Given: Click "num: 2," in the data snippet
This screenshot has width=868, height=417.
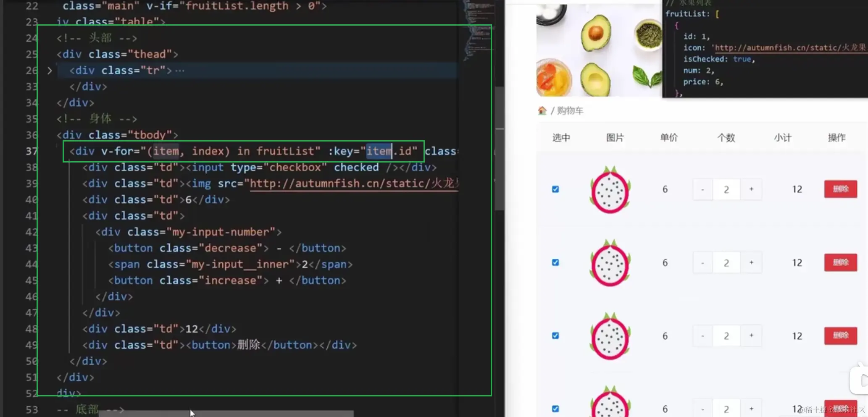Looking at the screenshot, I should tap(698, 71).
